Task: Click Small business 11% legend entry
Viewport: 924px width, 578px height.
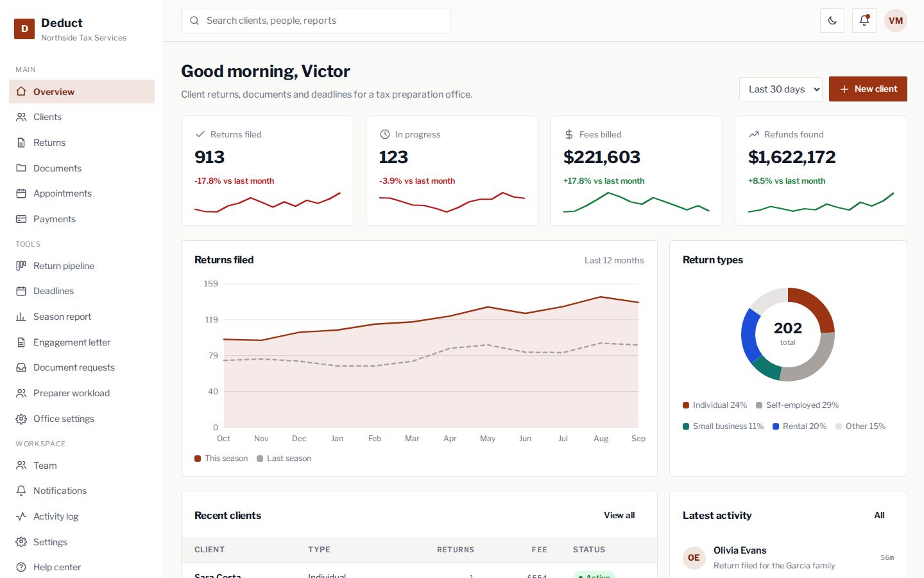Action: pyautogui.click(x=723, y=426)
